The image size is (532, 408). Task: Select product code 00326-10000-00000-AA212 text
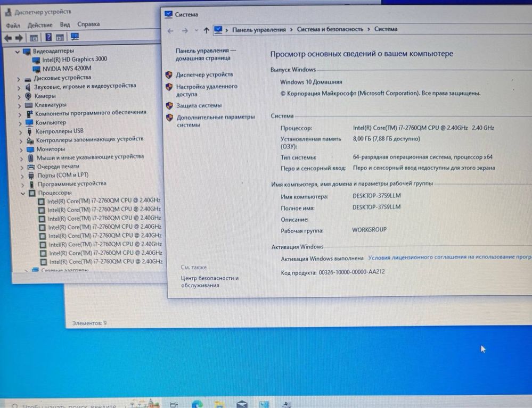pyautogui.click(x=352, y=272)
